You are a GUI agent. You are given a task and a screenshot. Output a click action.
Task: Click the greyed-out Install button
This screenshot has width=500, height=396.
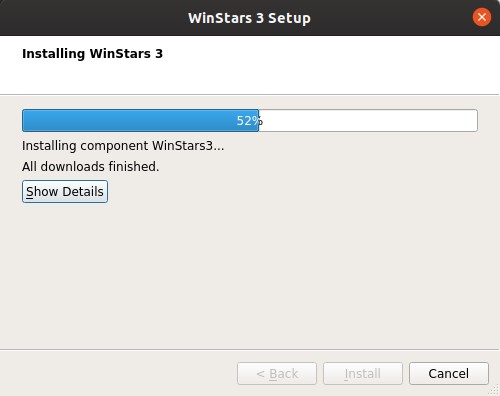pyautogui.click(x=363, y=373)
